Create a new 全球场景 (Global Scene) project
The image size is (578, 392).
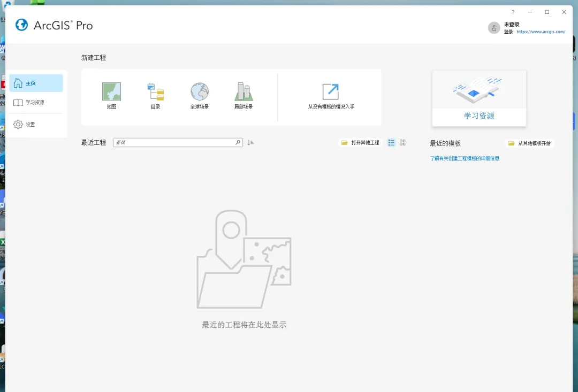[x=200, y=95]
